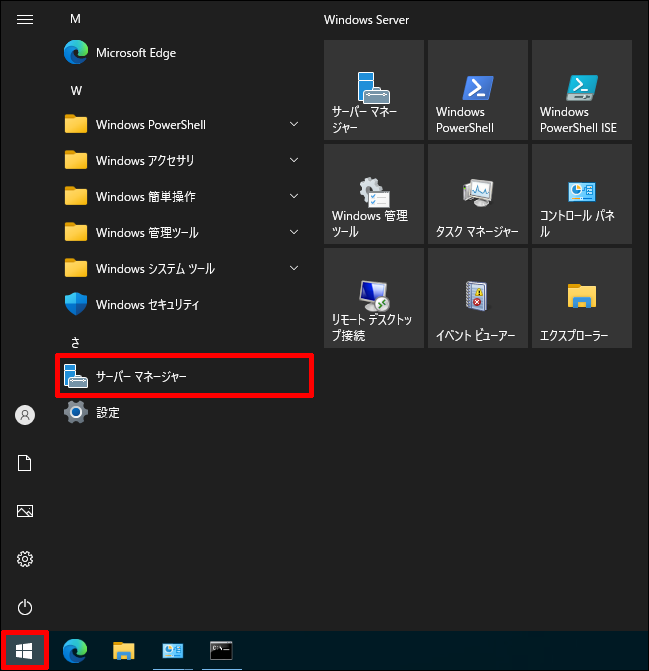Open the Windows 管理ツール folder in list
The height and width of the screenshot is (671, 649).
pos(184,232)
